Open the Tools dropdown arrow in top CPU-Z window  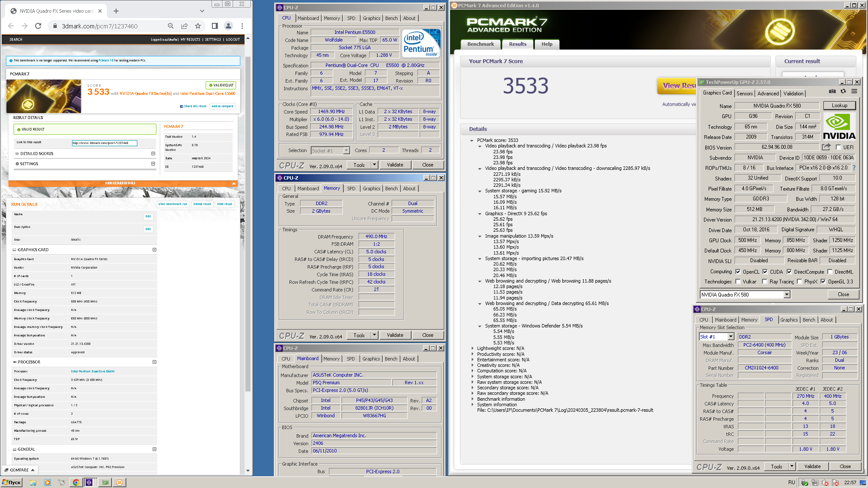click(x=375, y=165)
